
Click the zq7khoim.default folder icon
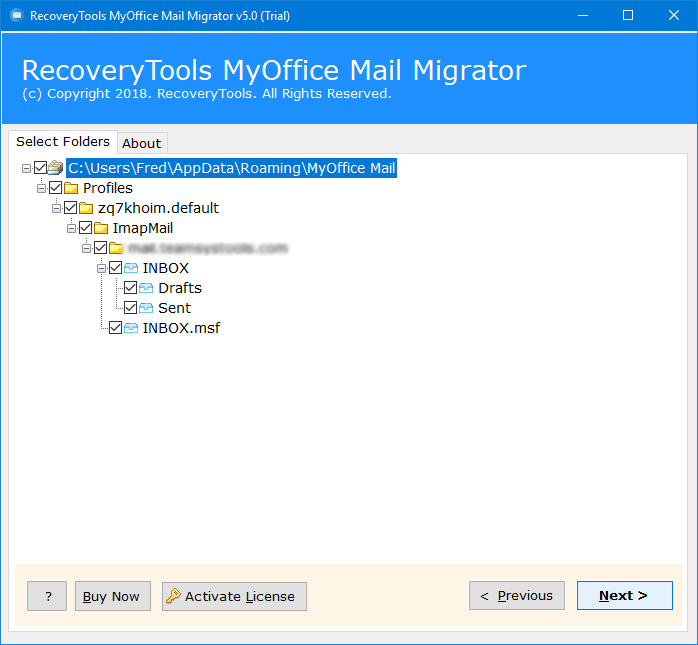(x=86, y=208)
